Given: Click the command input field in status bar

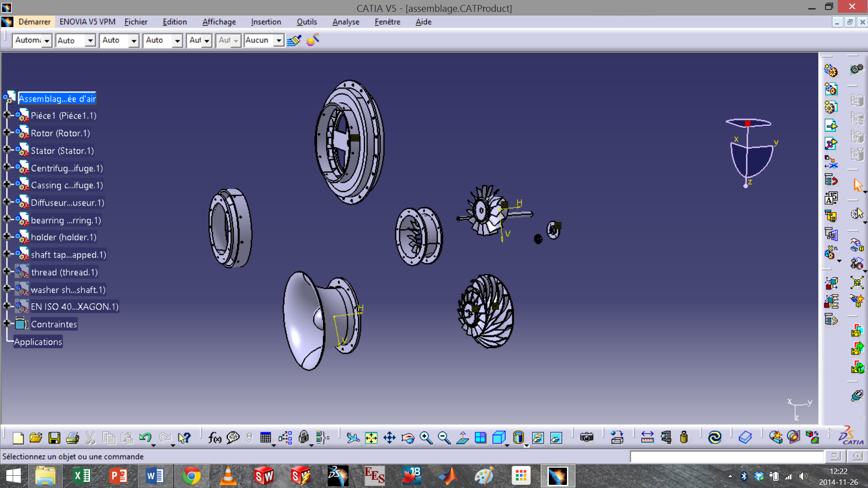Looking at the screenshot, I should 726,457.
